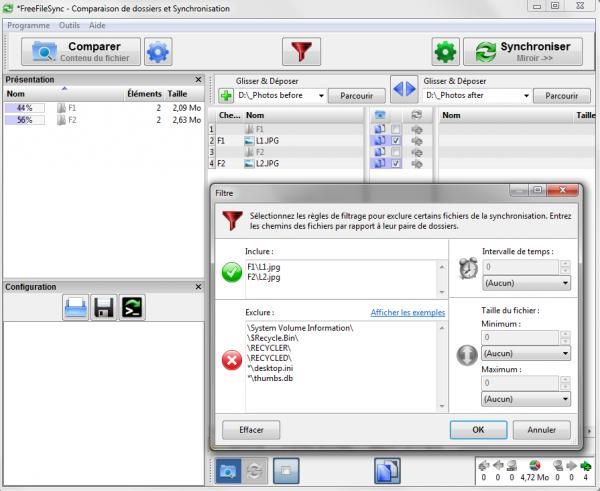Open the Aide menu
Image resolution: width=600 pixels, height=491 pixels.
(x=97, y=26)
